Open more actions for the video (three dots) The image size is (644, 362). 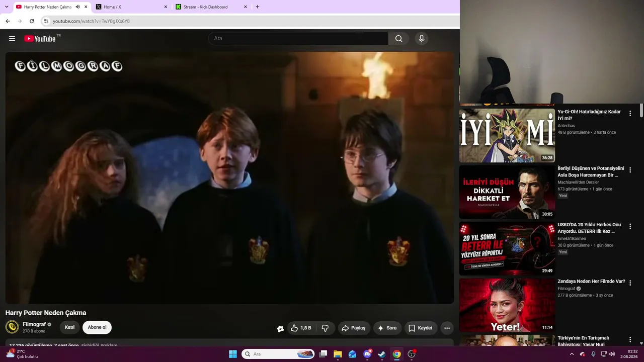tap(447, 328)
